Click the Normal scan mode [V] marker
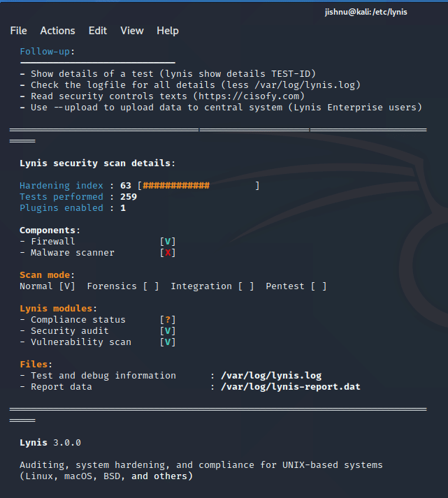Screen dimensions: 448x498 pos(67,286)
